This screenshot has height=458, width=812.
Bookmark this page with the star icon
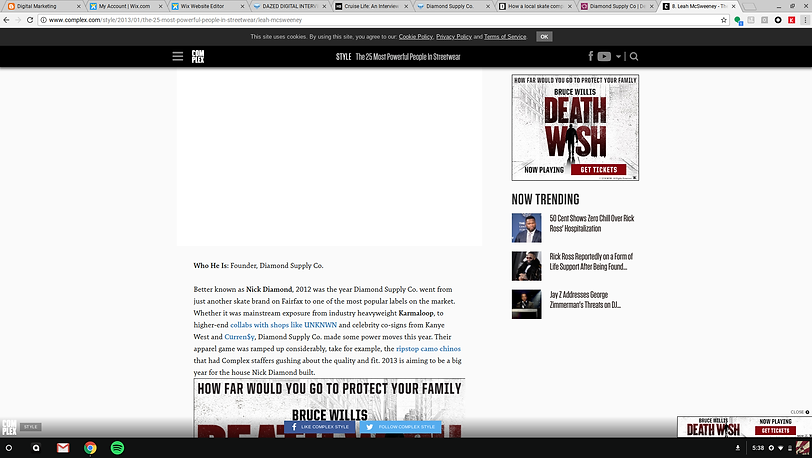pos(723,20)
